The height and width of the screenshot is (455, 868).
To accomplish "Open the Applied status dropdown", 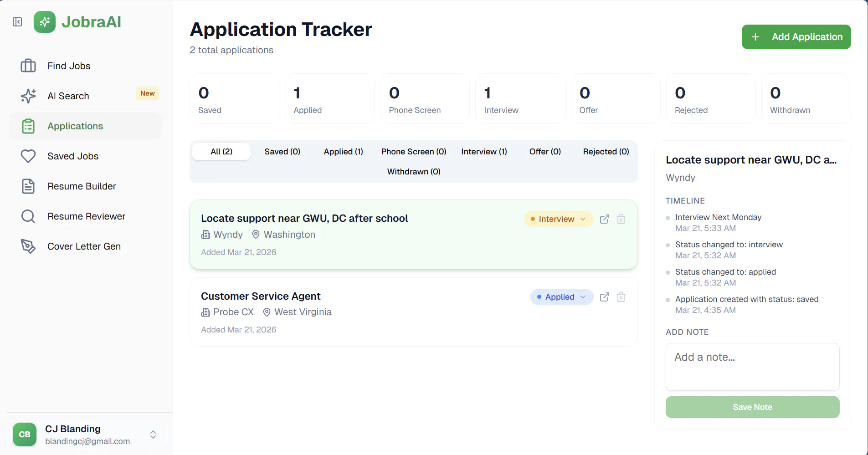I will [562, 297].
